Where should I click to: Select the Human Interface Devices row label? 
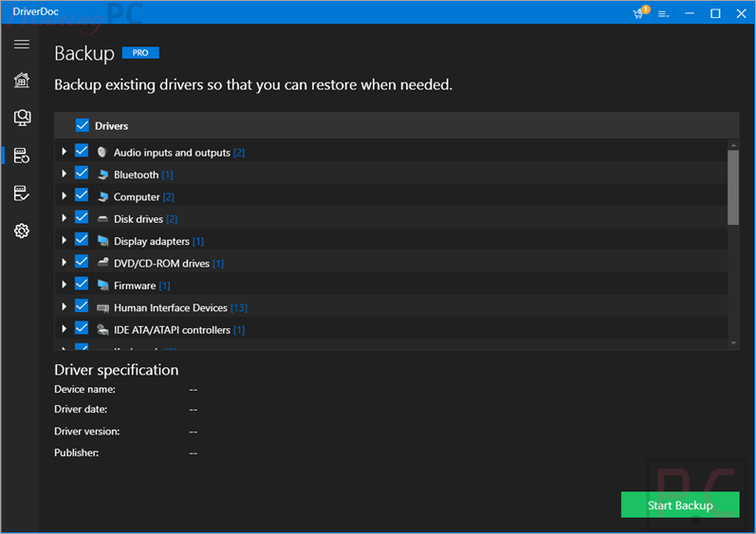coord(170,308)
